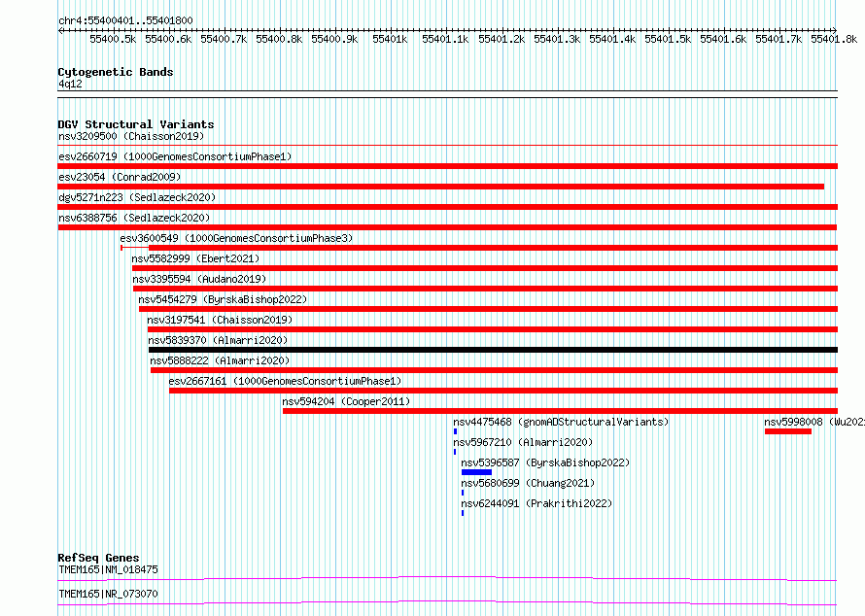This screenshot has width=865, height=616.
Task: Open esv2660719 (1000GenomesConsortiumPhase1) label
Action: tap(175, 156)
